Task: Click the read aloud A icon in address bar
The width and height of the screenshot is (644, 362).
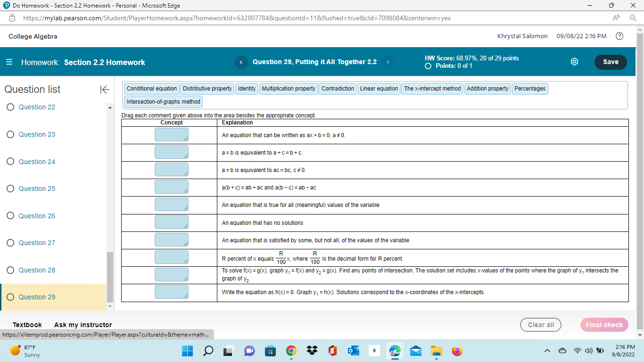Action: (616, 18)
